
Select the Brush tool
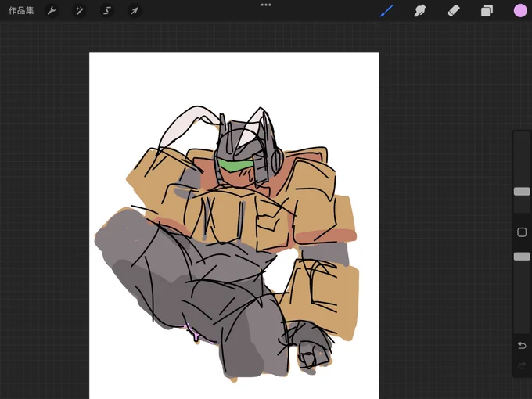[387, 11]
